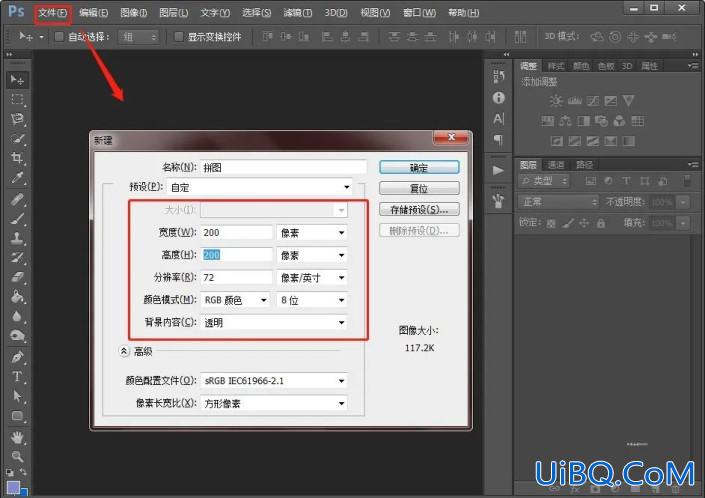Click the Save Preset button
This screenshot has width=705, height=498.
point(419,209)
